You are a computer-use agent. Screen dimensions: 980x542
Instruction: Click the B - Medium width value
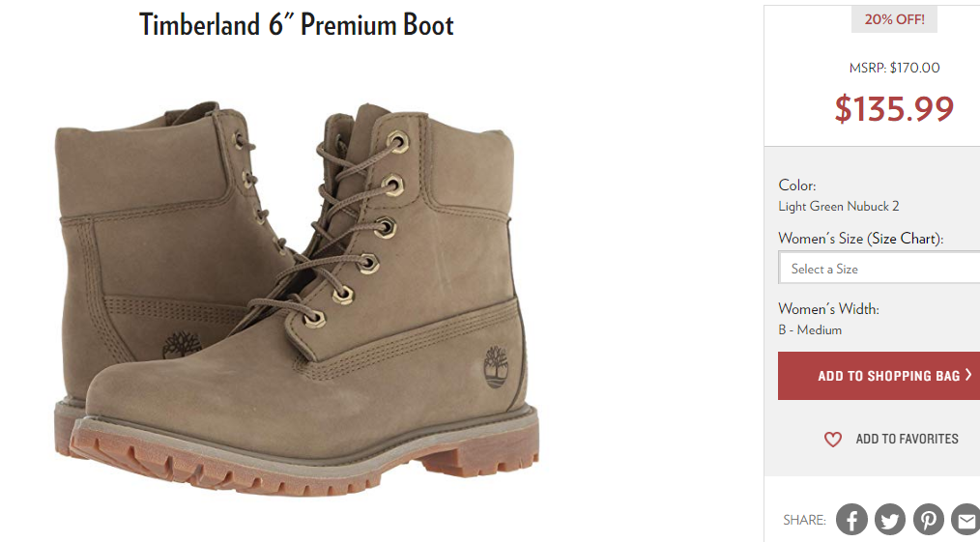tap(810, 329)
